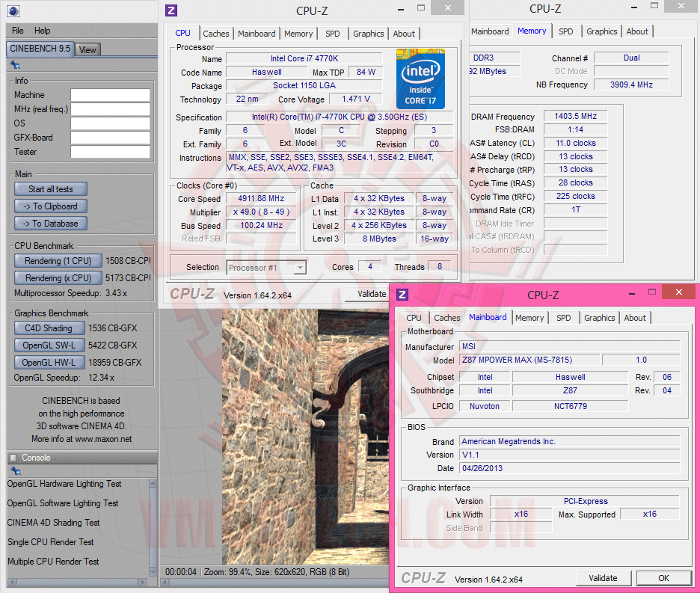Run the C4D Shading benchmark

pyautogui.click(x=49, y=328)
